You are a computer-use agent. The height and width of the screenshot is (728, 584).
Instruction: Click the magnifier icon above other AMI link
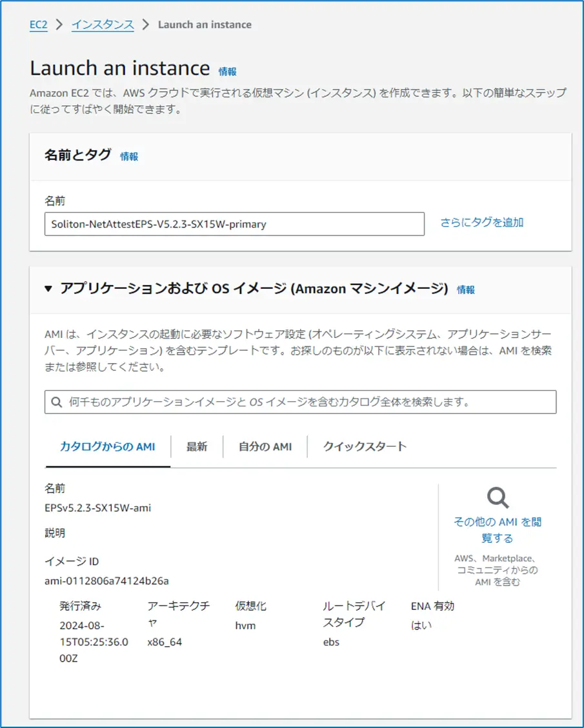click(498, 497)
